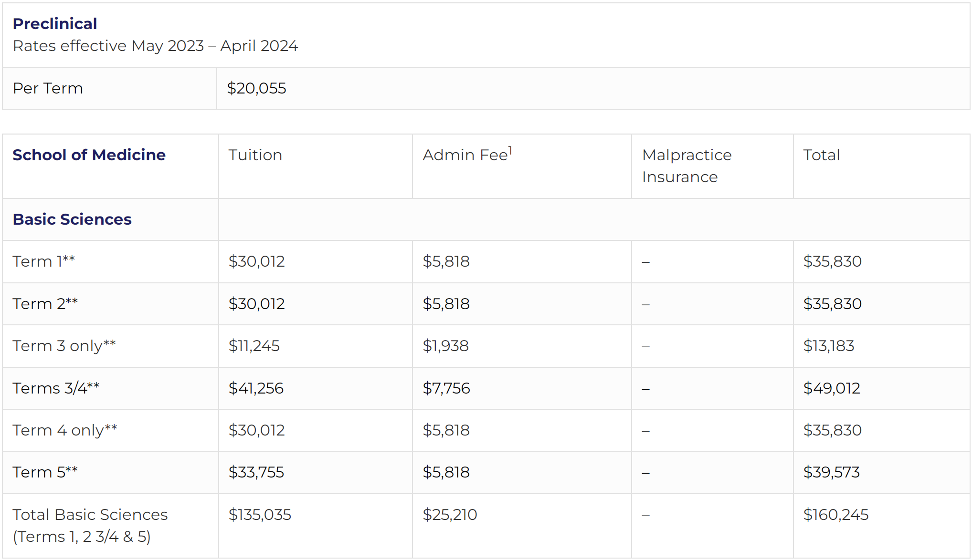972x560 pixels.
Task: Click Term 5 tuition $33,755
Action: click(256, 472)
